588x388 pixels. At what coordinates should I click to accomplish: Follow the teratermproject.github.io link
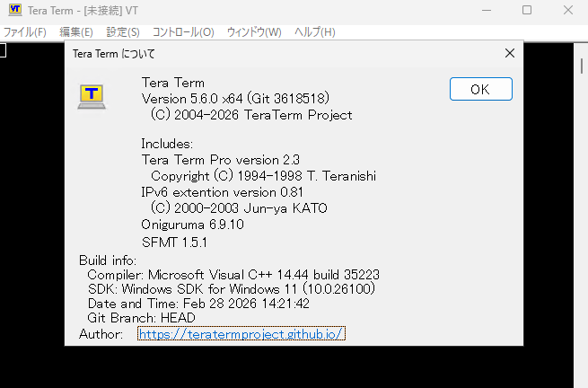(x=241, y=334)
